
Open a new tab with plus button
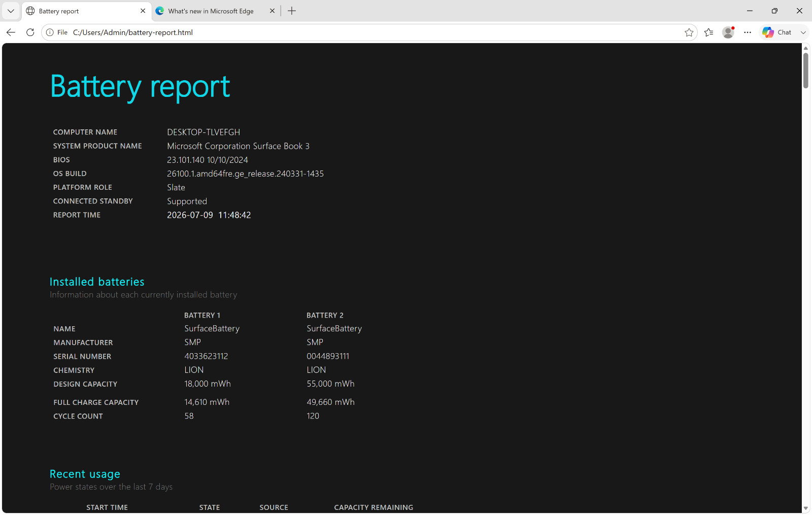[x=292, y=11]
